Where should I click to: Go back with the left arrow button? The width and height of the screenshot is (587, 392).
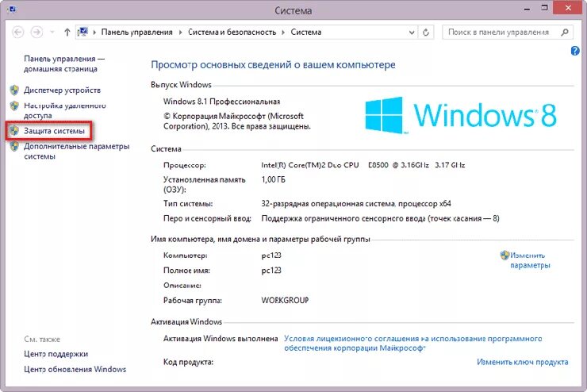[17, 33]
